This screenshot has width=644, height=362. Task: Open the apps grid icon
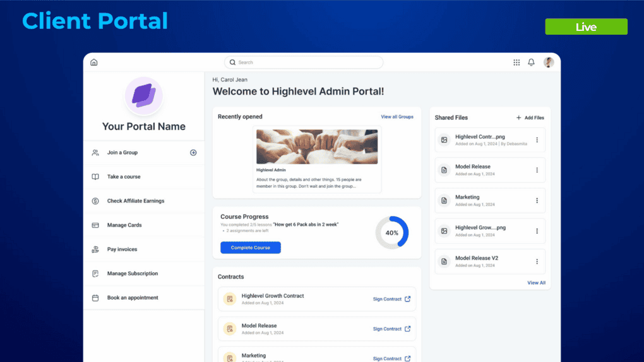[516, 62]
